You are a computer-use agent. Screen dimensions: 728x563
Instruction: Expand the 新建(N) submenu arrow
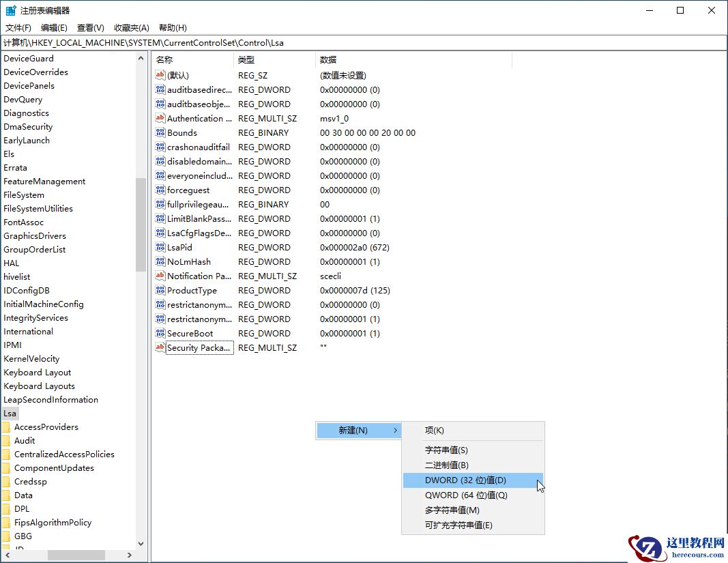pos(396,430)
